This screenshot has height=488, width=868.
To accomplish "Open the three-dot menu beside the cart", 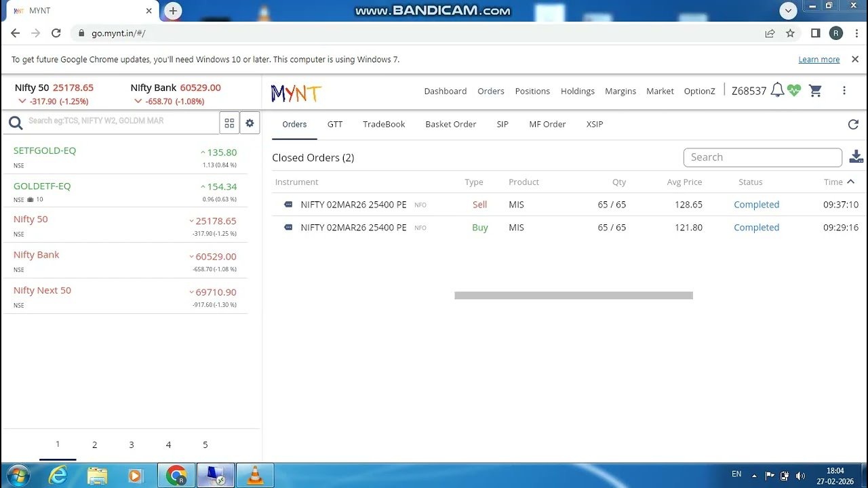I will (x=844, y=90).
